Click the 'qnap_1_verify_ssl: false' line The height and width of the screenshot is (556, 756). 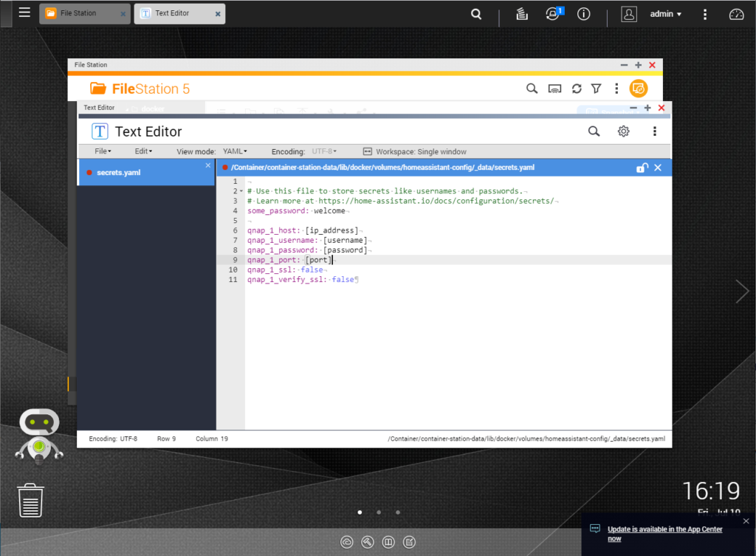301,280
